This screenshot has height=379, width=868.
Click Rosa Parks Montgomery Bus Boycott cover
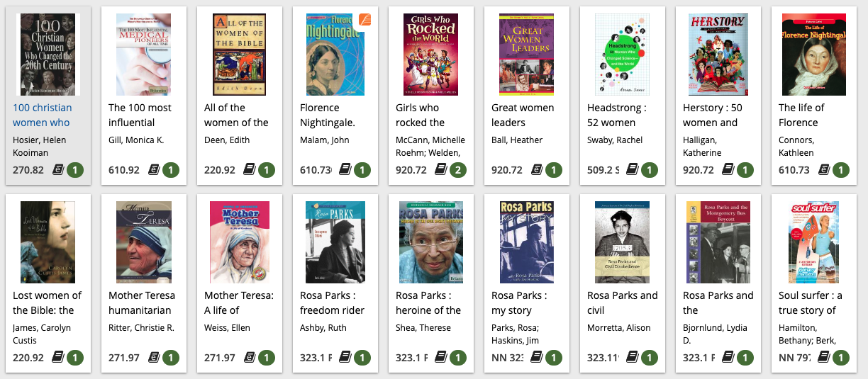718,242
